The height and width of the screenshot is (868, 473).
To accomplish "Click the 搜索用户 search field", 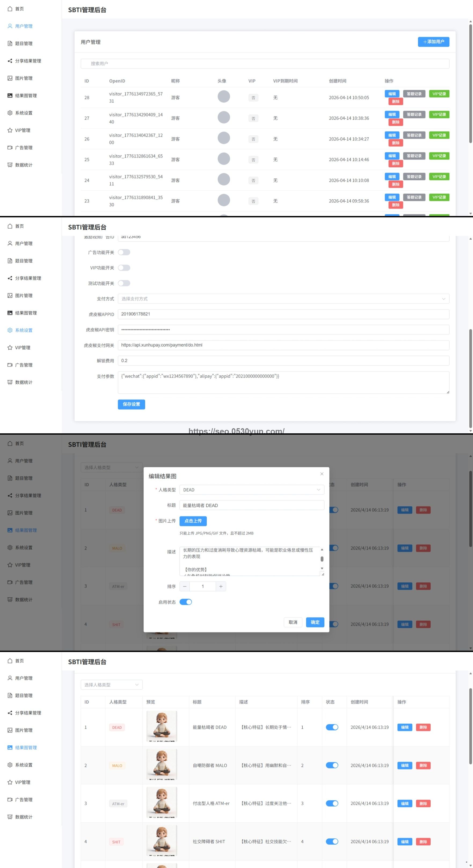I will 265,64.
